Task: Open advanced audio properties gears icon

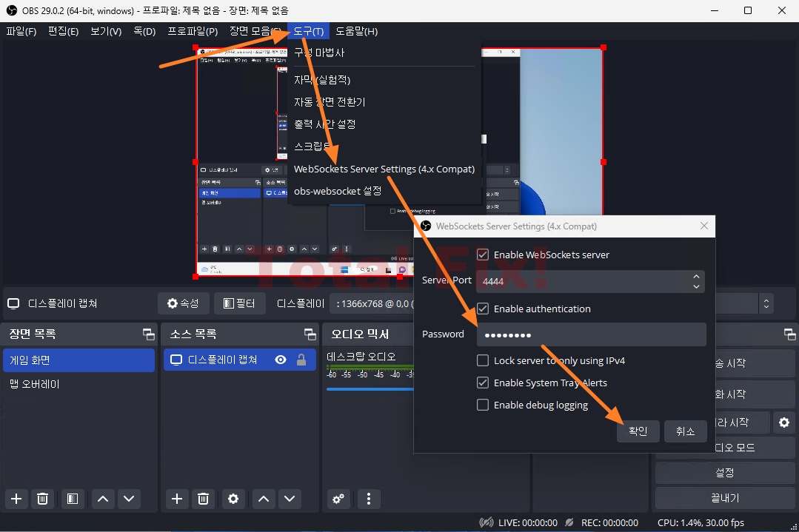Action: pos(338,499)
